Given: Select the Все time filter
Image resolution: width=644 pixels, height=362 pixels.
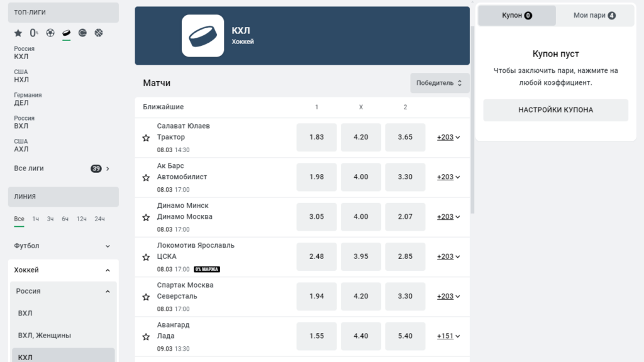Looking at the screenshot, I should coord(19,219).
